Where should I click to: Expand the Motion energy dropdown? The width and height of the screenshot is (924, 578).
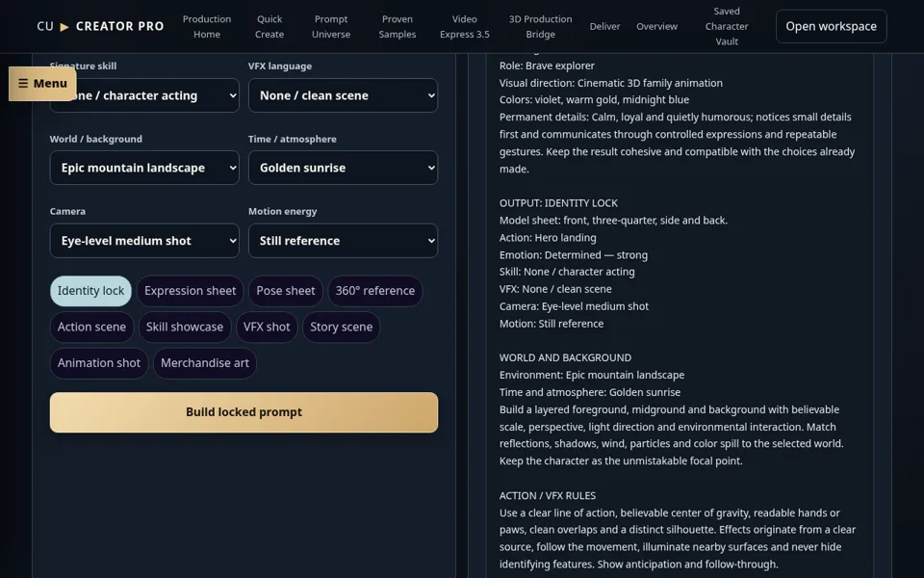coord(343,241)
